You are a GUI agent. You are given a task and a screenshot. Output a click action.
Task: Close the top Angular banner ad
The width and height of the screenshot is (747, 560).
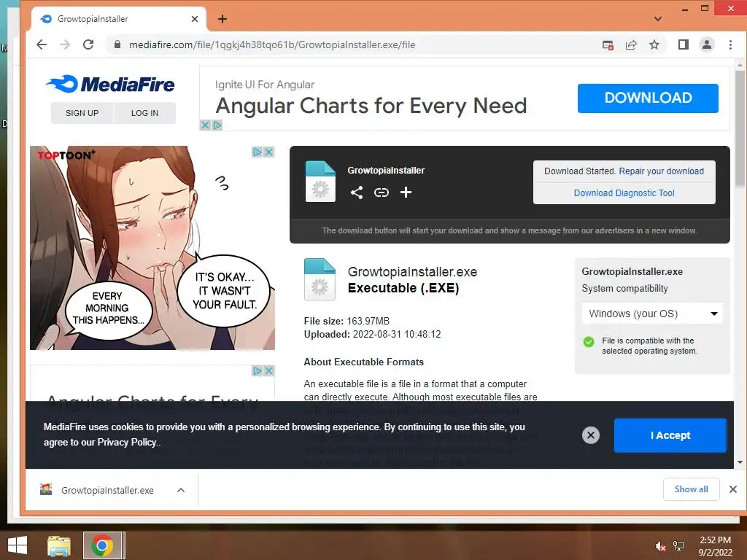click(205, 125)
